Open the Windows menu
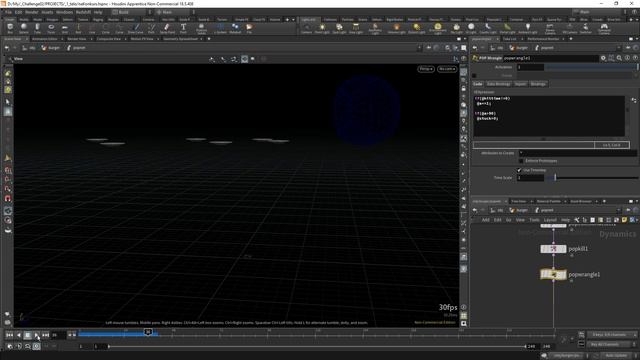640x360 pixels. (x=64, y=12)
